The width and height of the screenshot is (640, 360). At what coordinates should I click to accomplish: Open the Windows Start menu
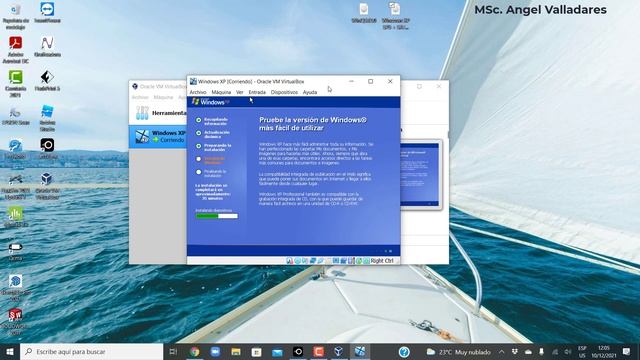10,351
